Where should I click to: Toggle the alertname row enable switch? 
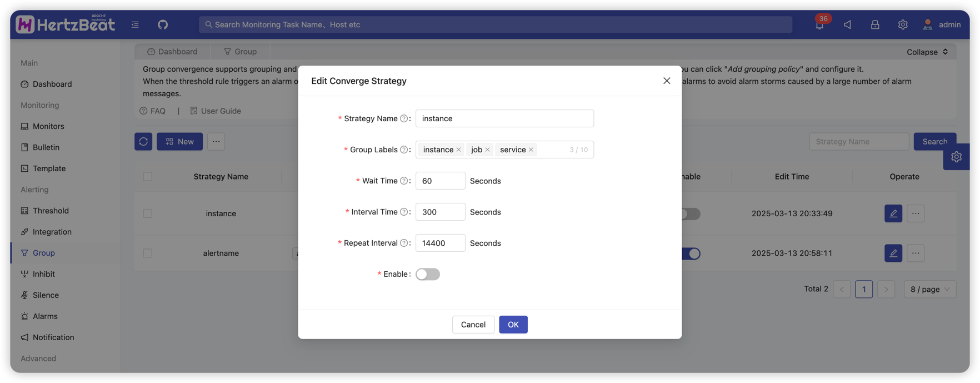tap(691, 253)
